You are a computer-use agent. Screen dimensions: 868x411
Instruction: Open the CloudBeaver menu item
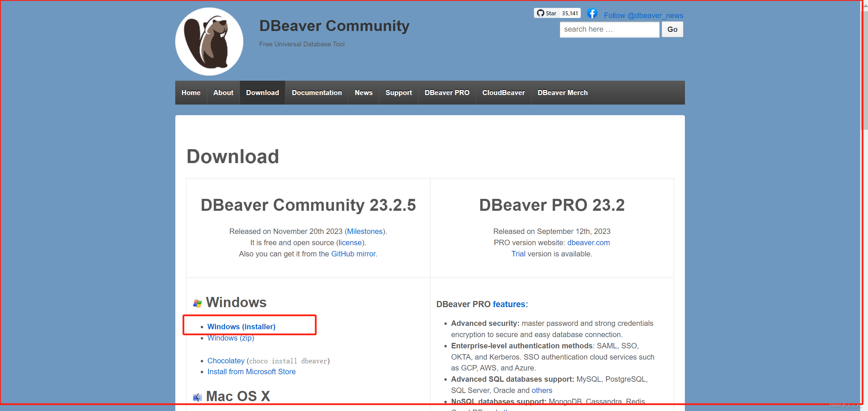point(503,93)
